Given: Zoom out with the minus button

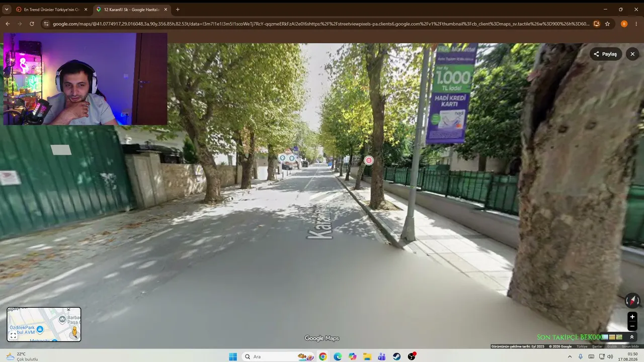Looking at the screenshot, I should 632,326.
